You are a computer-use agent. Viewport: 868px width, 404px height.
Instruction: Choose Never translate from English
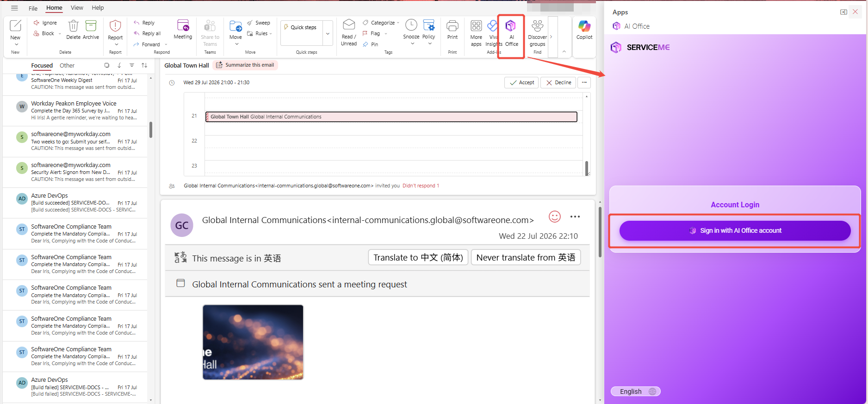pyautogui.click(x=526, y=257)
